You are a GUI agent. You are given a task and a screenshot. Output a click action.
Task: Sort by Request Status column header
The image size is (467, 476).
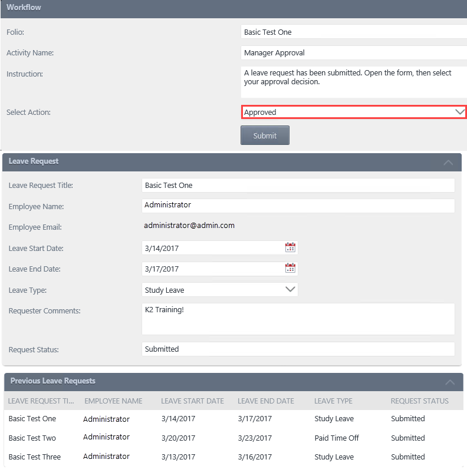click(419, 401)
